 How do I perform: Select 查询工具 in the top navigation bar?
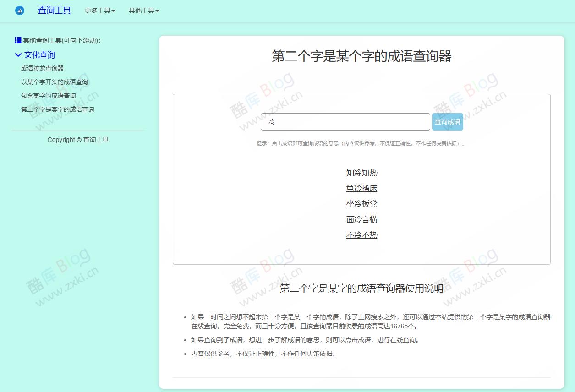point(55,11)
